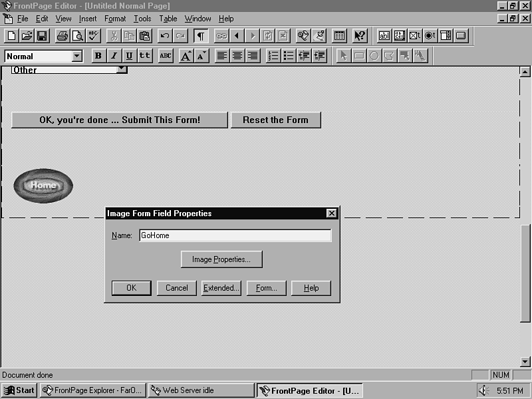Image resolution: width=532 pixels, height=399 pixels.
Task: Insert a one-line text box form field
Action: (384, 36)
